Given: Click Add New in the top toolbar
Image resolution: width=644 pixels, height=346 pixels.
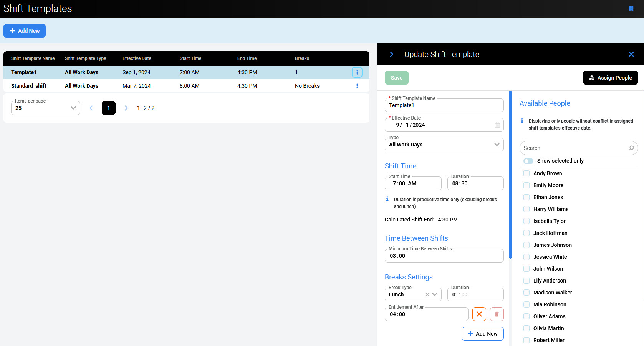Looking at the screenshot, I should click(25, 31).
